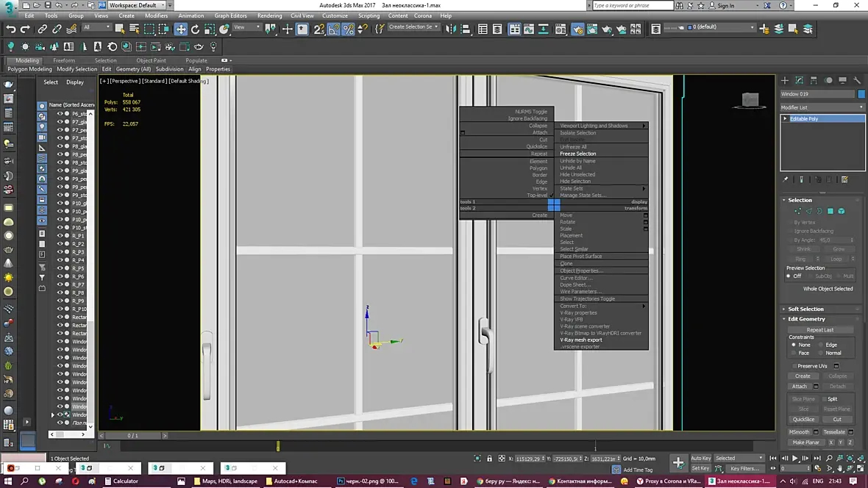The width and height of the screenshot is (868, 488).
Task: Open the Modifier List dropdown
Action: point(822,107)
